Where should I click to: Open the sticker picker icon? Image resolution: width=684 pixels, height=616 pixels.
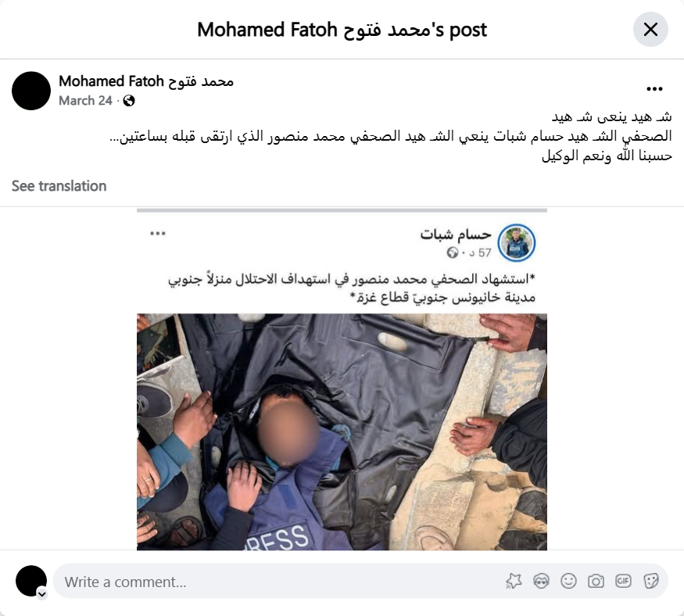point(651,581)
